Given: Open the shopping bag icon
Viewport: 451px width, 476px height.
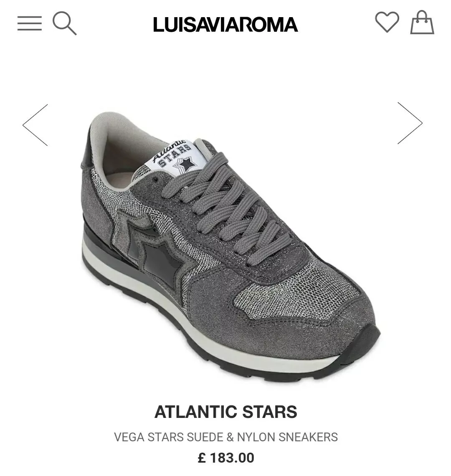Looking at the screenshot, I should [x=422, y=23].
